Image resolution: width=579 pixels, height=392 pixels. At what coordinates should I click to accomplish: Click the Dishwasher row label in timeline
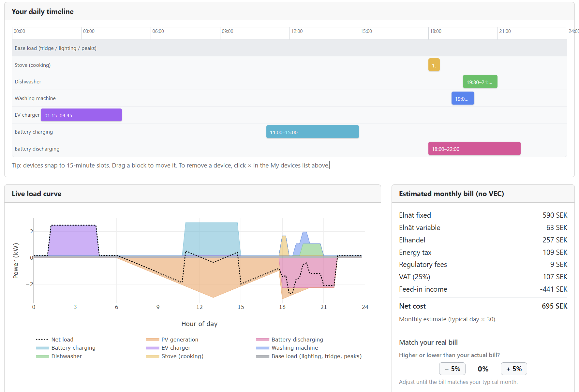click(28, 81)
